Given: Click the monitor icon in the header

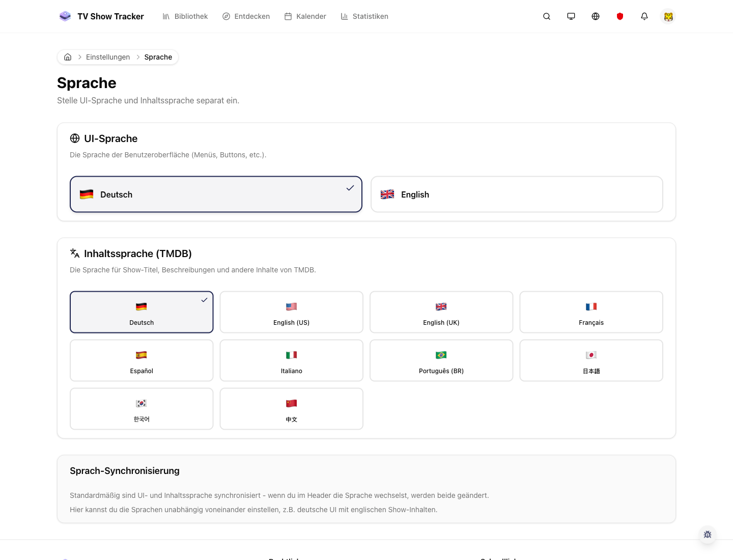Looking at the screenshot, I should tap(571, 16).
